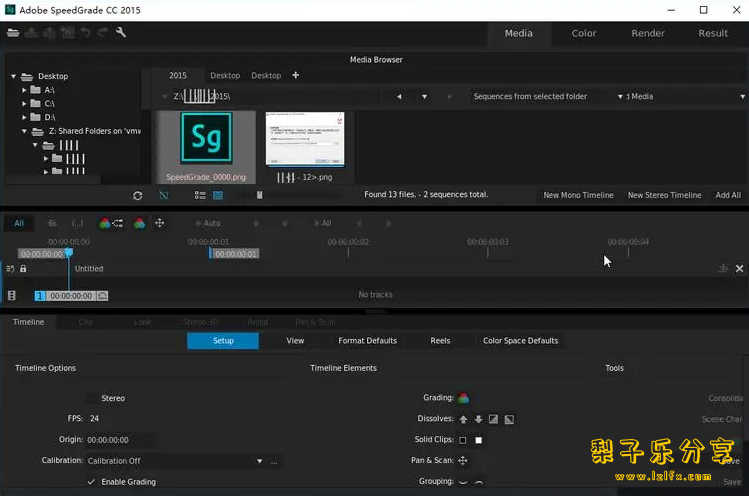Open Format Defaults sub-tab
Viewport: 749px width, 496px height.
(x=367, y=341)
